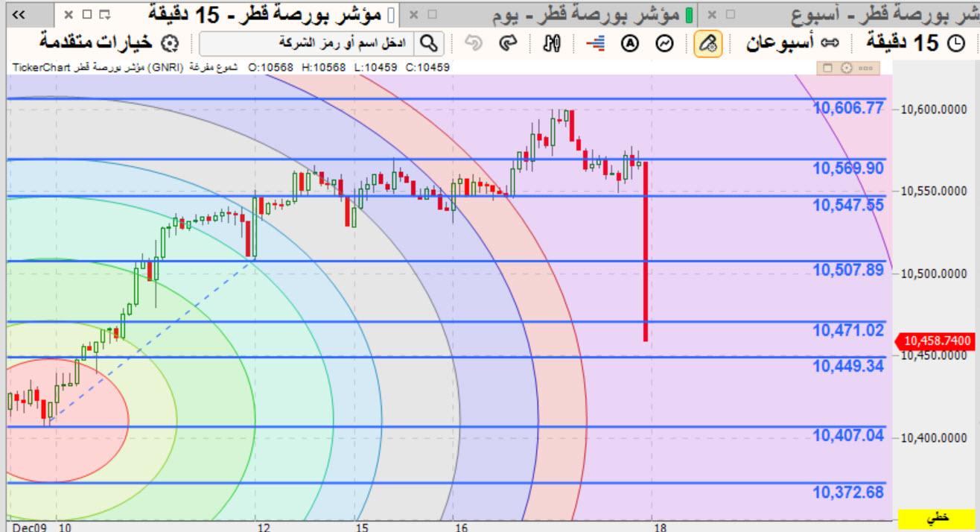Screen dimensions: 980x532
Task: Click the TickerChart label in chart legend
Action: pyautogui.click(x=40, y=68)
